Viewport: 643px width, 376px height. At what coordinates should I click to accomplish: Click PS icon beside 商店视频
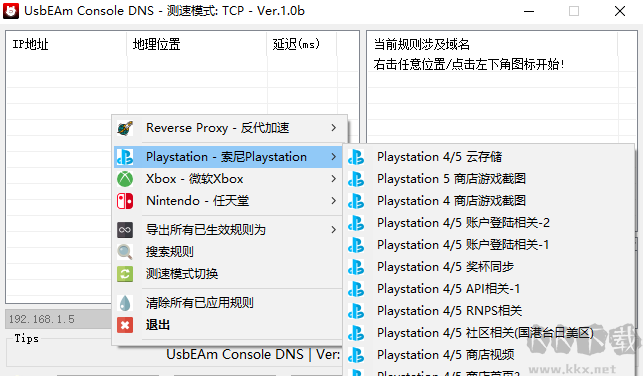356,355
